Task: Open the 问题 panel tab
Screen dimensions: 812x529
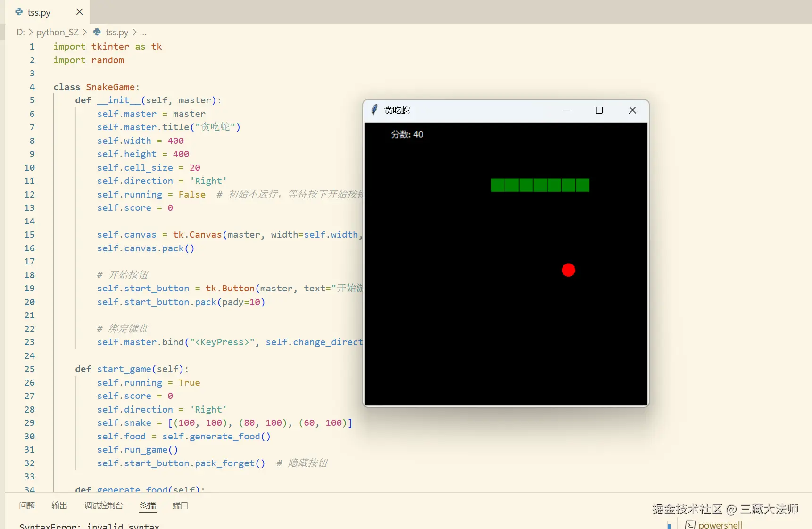Action: click(x=27, y=505)
